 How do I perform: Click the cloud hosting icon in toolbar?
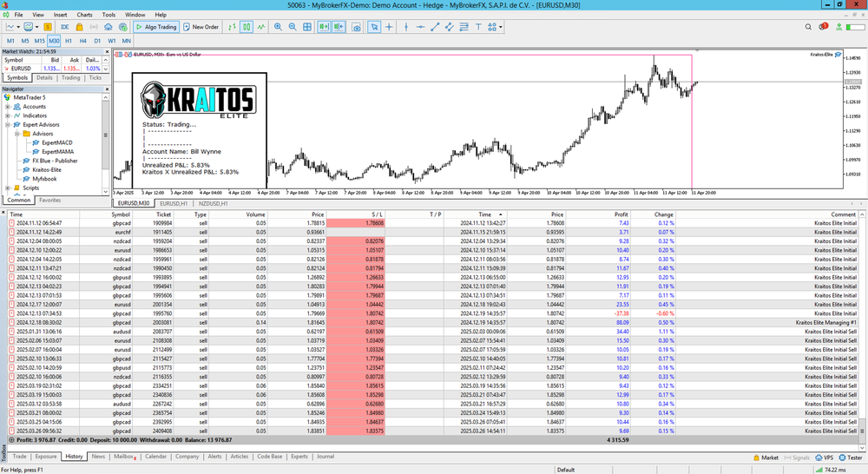tap(108, 27)
